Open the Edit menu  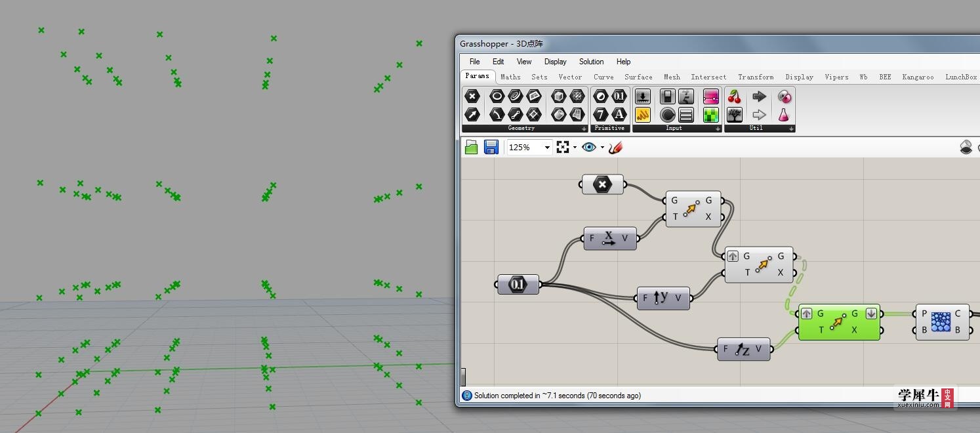pyautogui.click(x=499, y=62)
